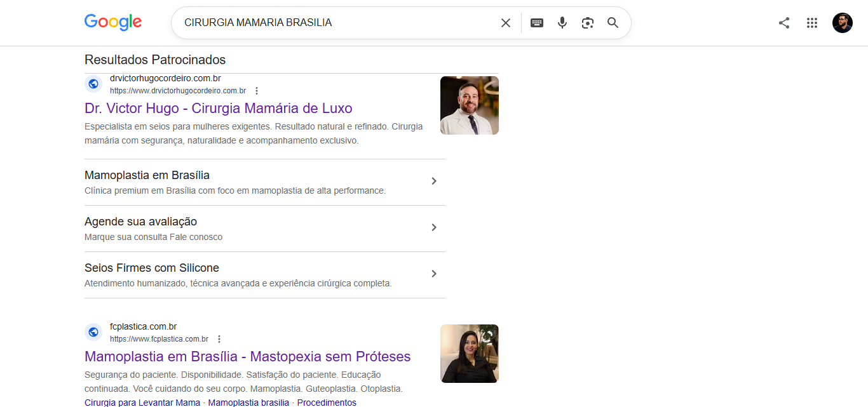Open the Agende sua avaliação sitelink title
868x407 pixels.
point(140,222)
